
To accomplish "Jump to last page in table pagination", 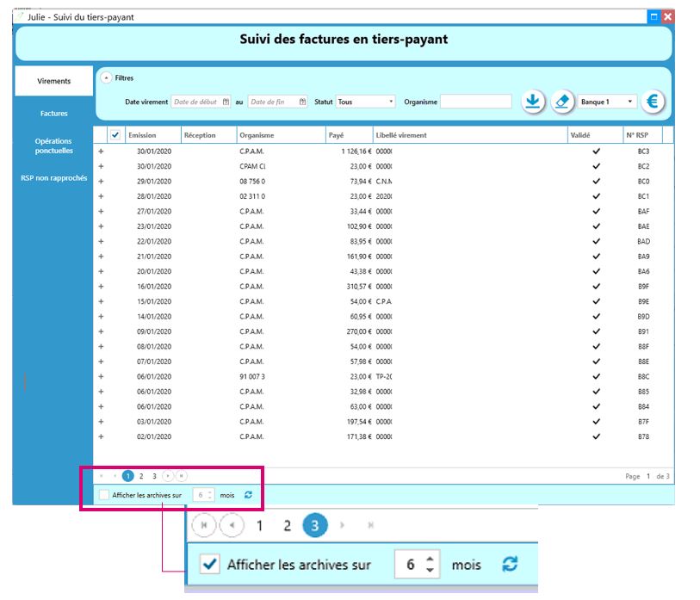I will point(182,476).
